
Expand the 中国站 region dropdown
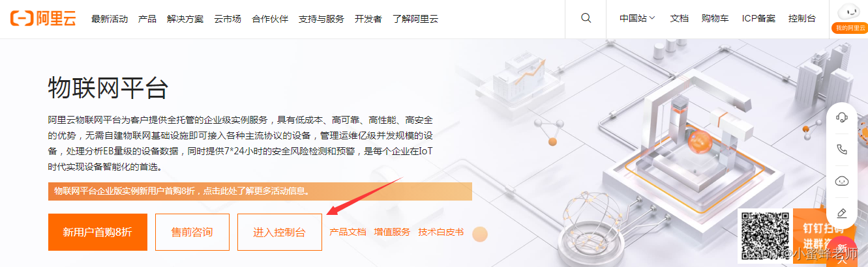click(637, 18)
